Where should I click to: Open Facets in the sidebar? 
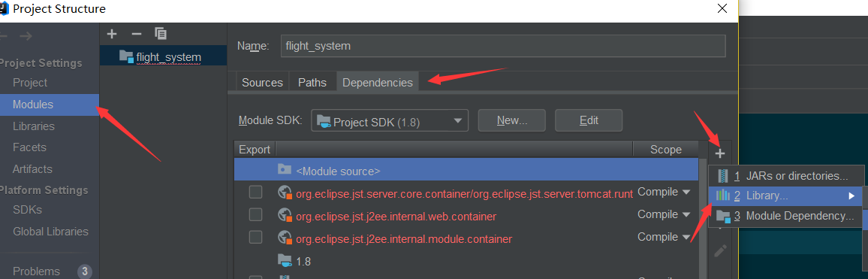tap(29, 147)
